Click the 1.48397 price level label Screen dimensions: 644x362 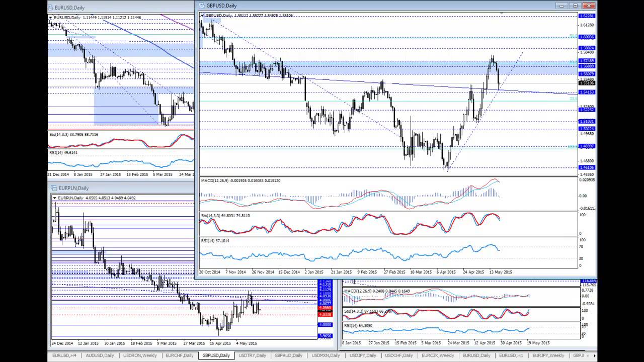click(587, 146)
